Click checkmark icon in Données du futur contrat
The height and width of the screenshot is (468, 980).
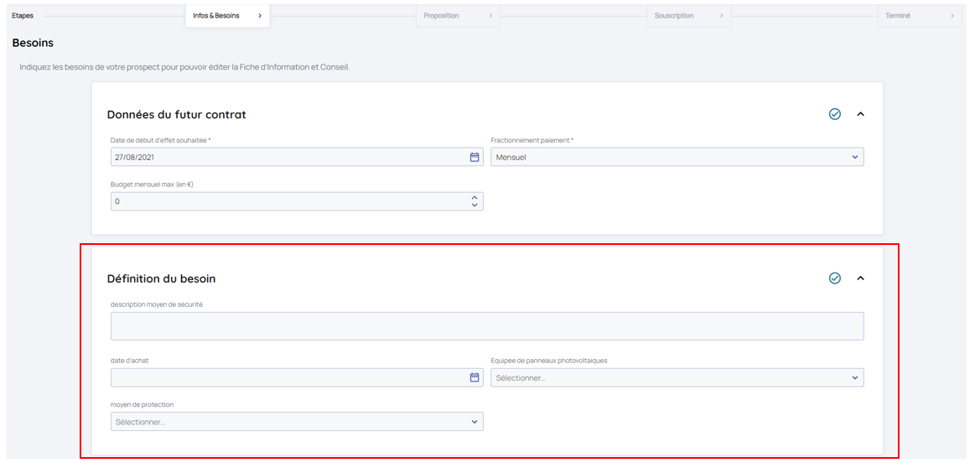click(x=834, y=114)
